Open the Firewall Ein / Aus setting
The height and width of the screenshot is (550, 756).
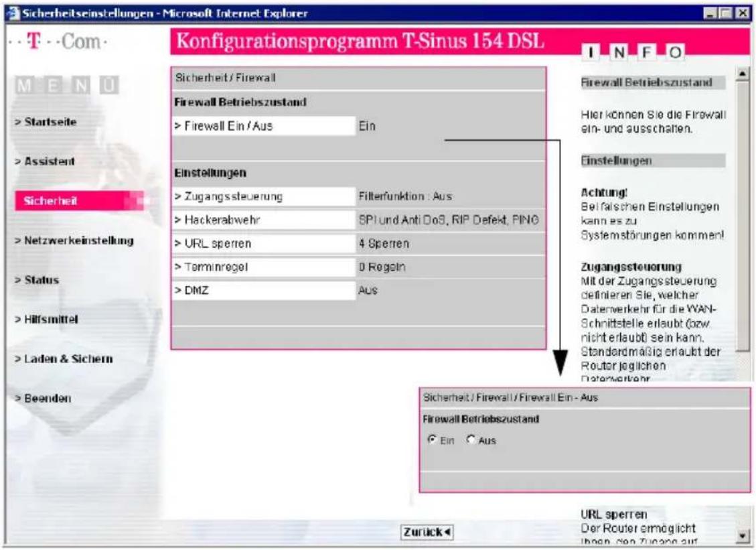(264, 126)
